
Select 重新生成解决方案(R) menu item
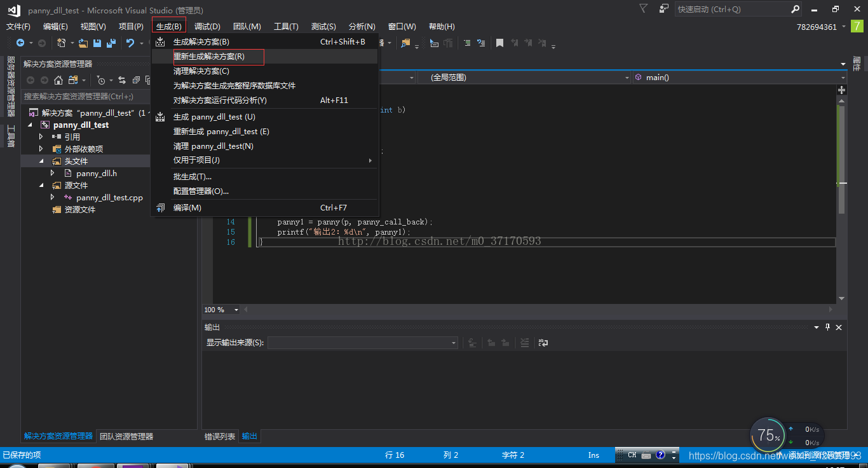[x=264, y=57]
